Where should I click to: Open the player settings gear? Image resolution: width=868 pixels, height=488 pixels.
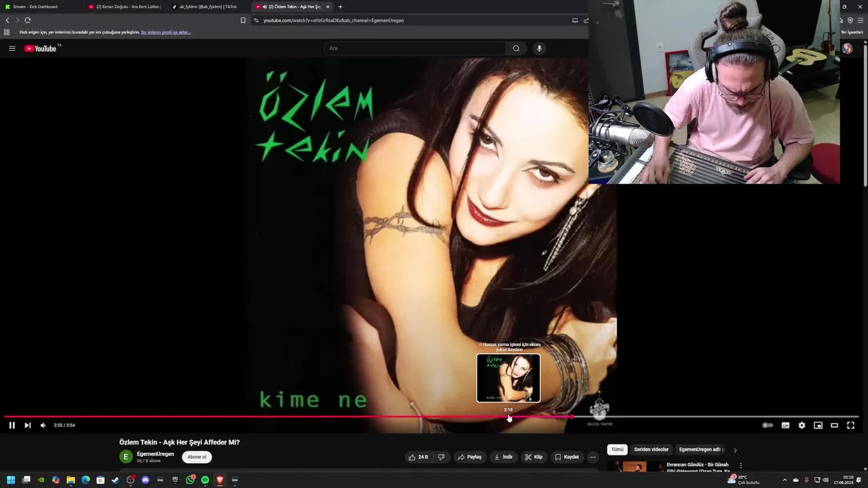pos(802,426)
